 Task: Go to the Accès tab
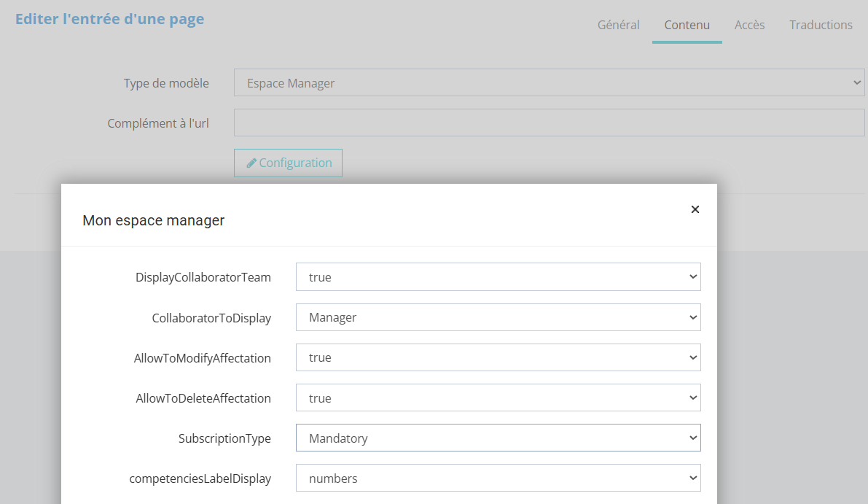pyautogui.click(x=749, y=25)
